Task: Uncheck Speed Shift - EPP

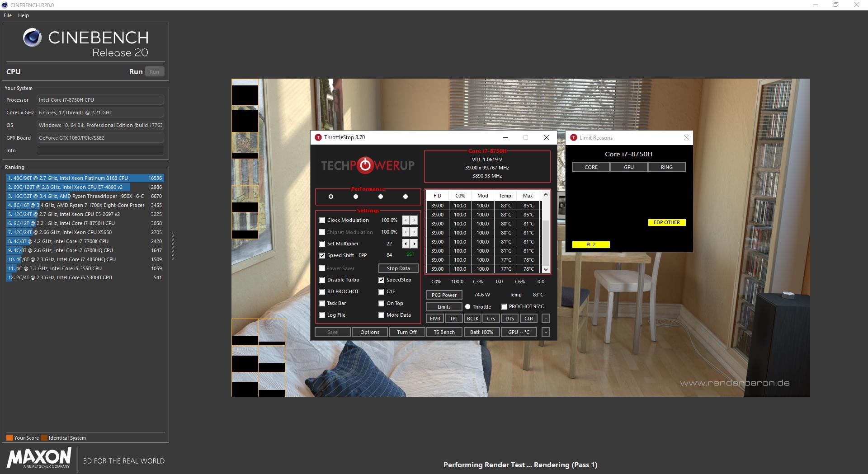Action: click(x=322, y=256)
